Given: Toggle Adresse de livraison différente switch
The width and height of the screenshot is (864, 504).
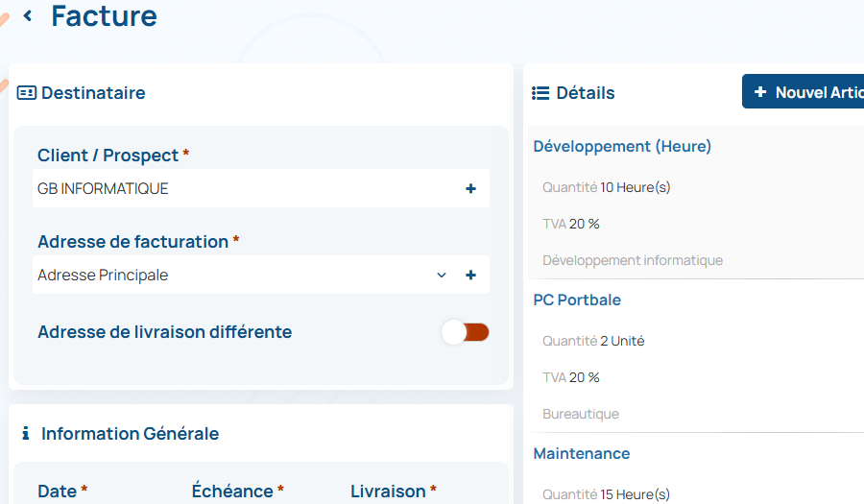Looking at the screenshot, I should point(466,332).
